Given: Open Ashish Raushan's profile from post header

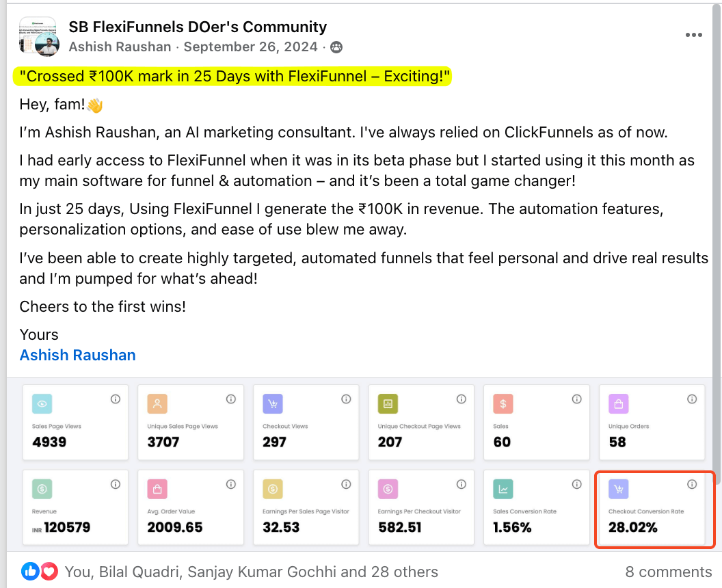Looking at the screenshot, I should tap(120, 47).
